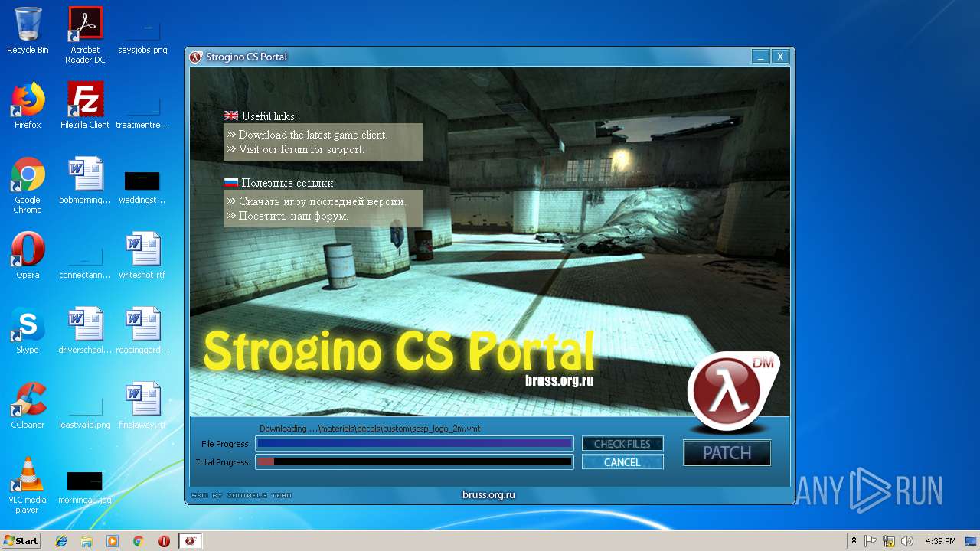Click the PATCH button

pos(727,453)
